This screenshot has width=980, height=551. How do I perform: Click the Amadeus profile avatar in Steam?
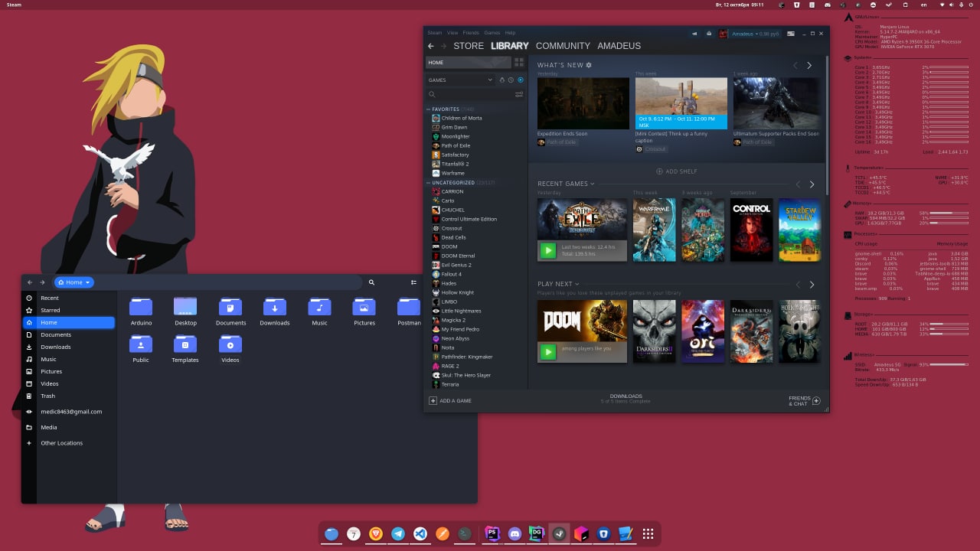(x=723, y=34)
